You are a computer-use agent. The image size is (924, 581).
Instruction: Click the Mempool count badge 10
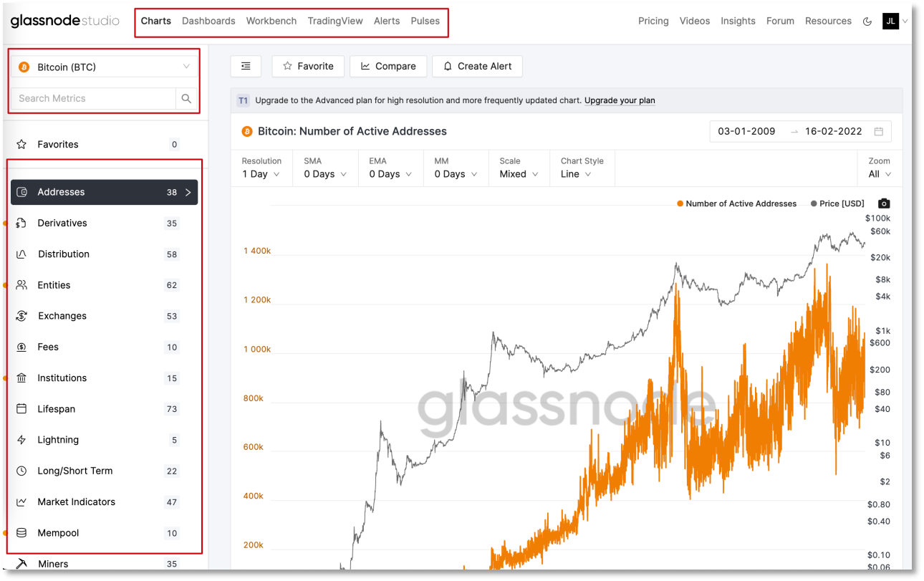[x=172, y=533]
